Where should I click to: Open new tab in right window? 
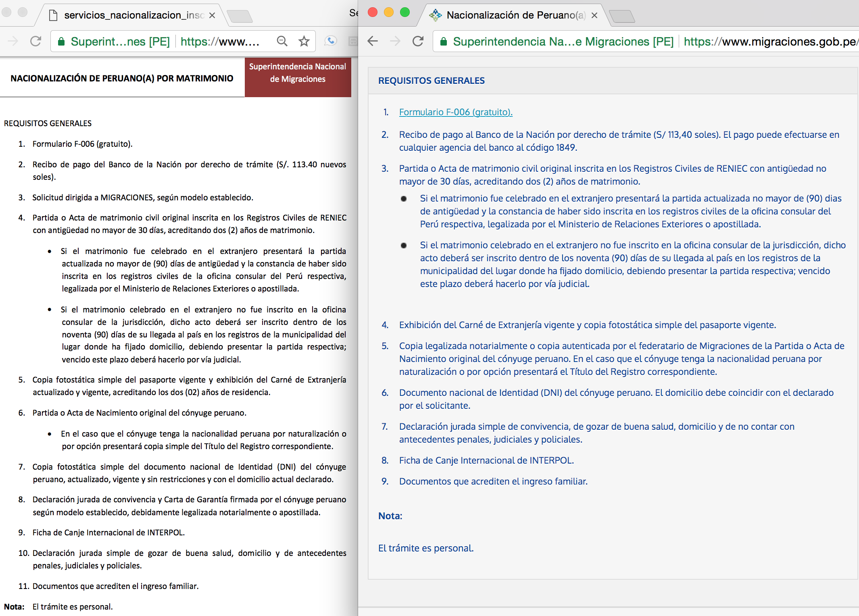coord(622,16)
